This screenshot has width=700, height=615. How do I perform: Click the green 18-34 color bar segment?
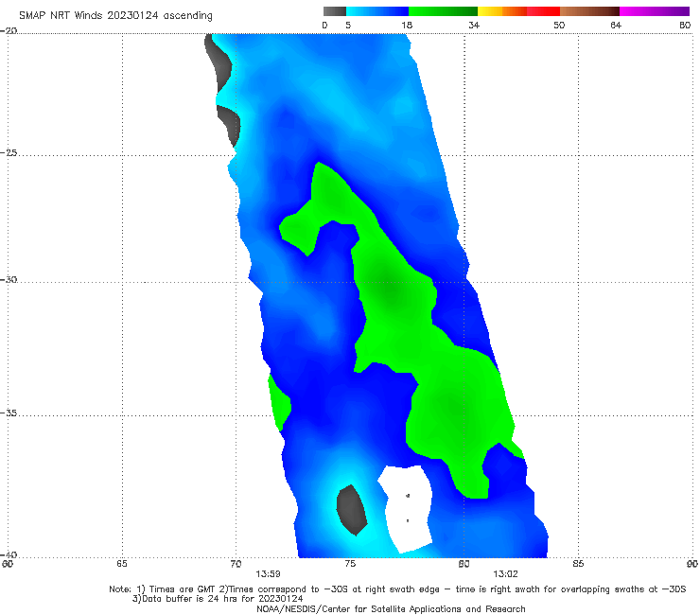(444, 11)
